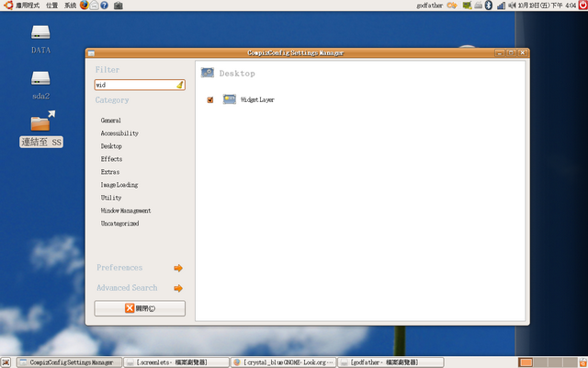Open the Advanced Search link
The image size is (588, 368).
click(127, 288)
